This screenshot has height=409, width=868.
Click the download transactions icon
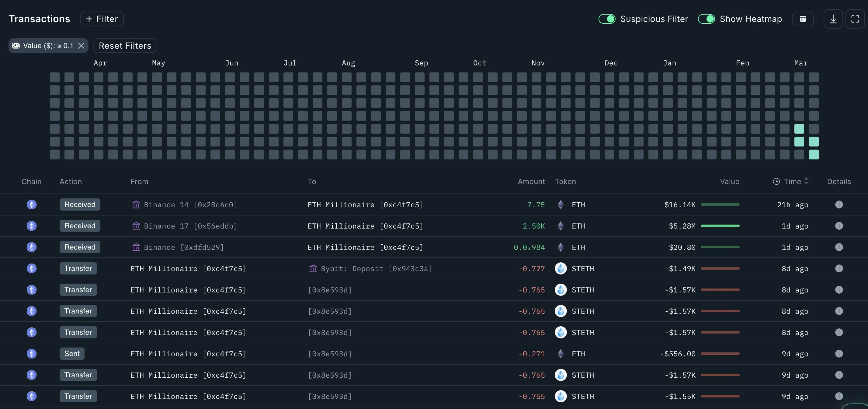[833, 19]
